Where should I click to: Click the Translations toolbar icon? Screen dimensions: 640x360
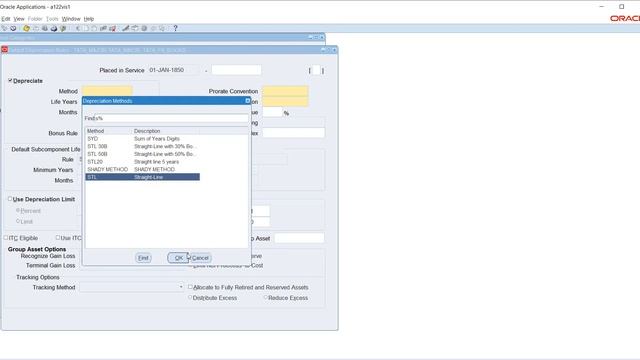click(x=144, y=28)
